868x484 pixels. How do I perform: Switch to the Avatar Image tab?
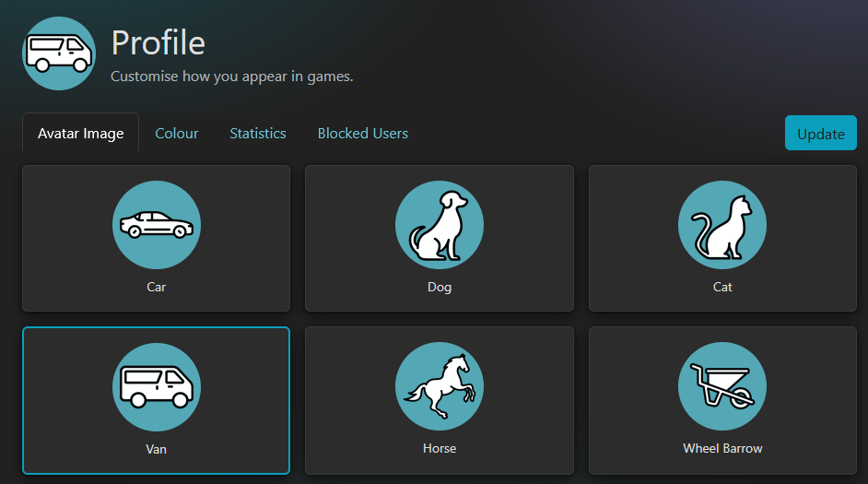(x=80, y=133)
